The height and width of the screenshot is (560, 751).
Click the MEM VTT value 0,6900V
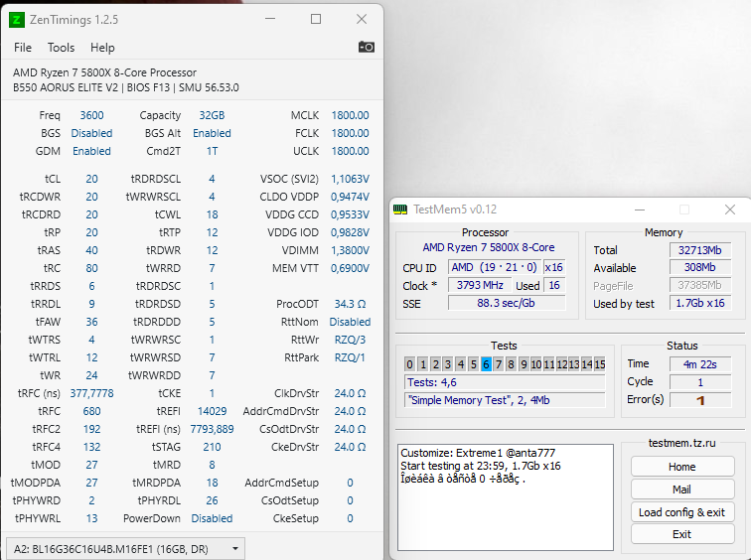[x=350, y=268]
